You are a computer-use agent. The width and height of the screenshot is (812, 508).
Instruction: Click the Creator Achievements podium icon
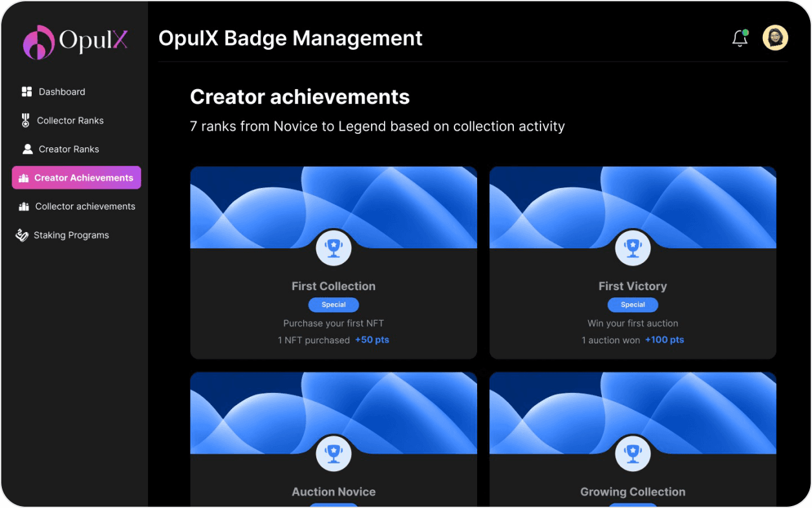click(24, 178)
